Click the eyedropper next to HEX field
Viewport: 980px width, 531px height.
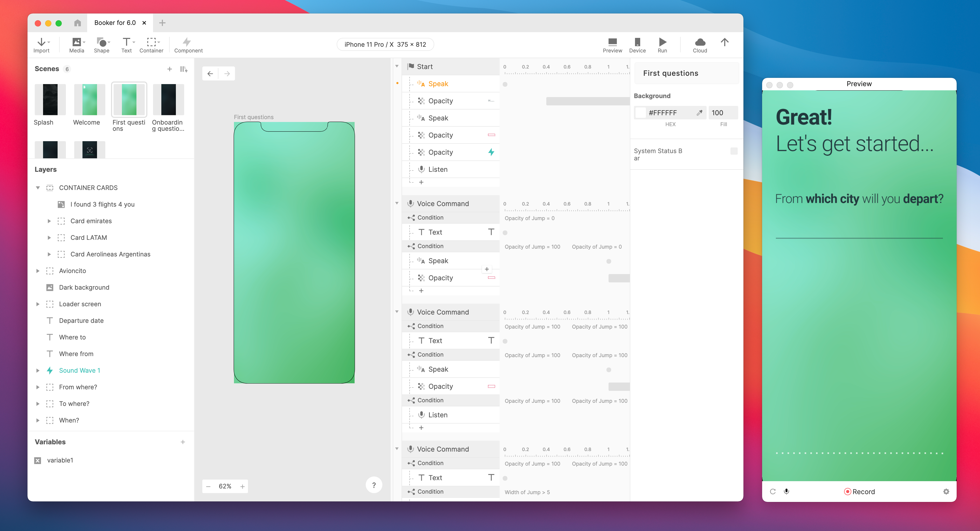coord(699,113)
